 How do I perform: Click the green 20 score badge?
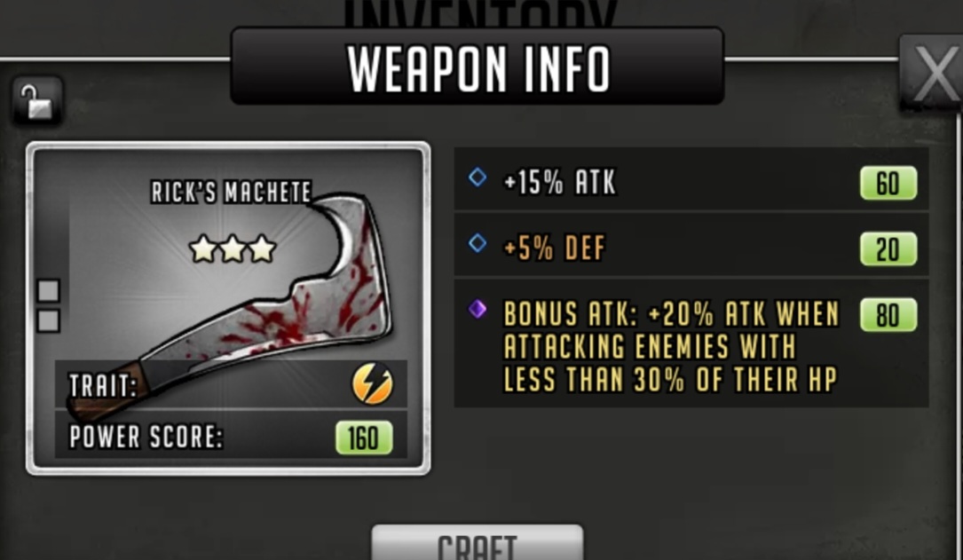pyautogui.click(x=888, y=248)
